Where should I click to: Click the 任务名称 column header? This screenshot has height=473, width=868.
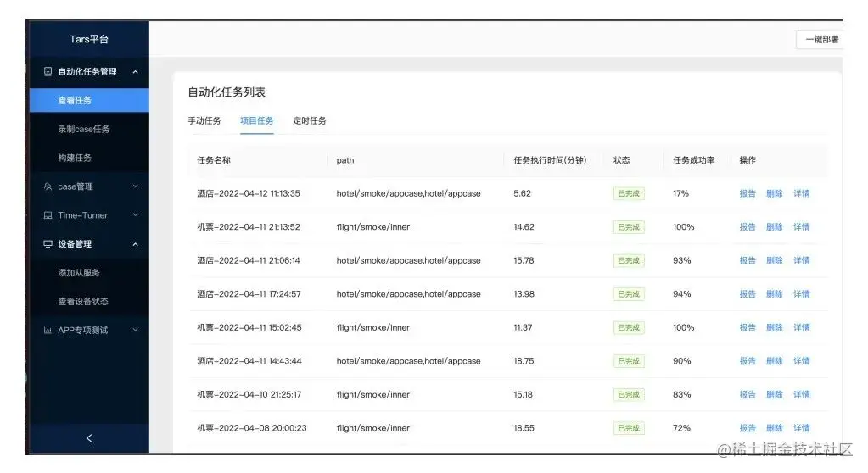pyautogui.click(x=214, y=160)
